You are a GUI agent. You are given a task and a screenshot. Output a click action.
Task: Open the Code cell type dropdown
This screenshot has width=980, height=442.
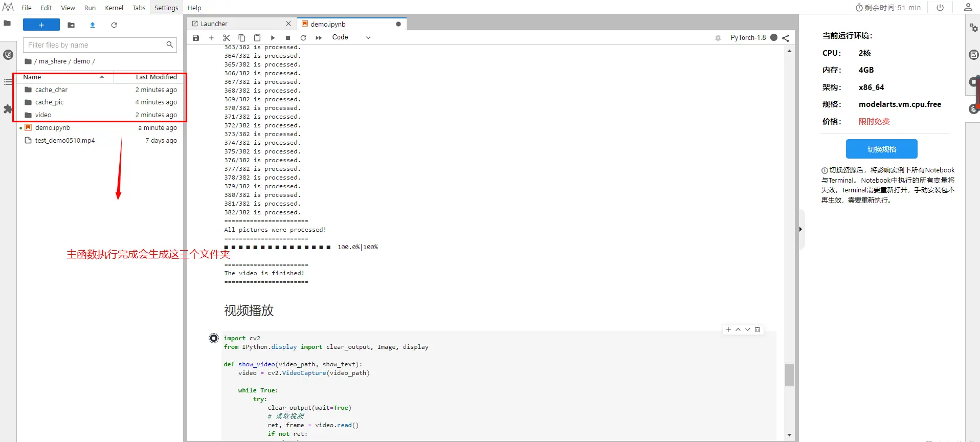coord(351,37)
